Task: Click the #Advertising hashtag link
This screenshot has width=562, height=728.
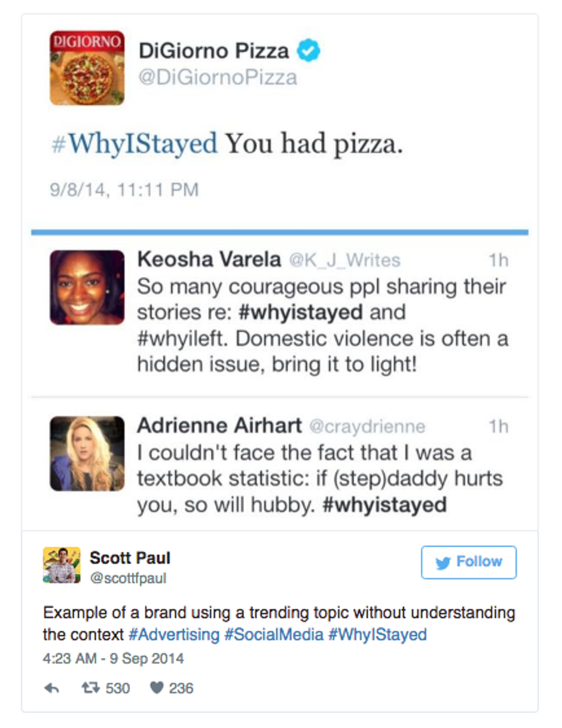Action: (174, 635)
